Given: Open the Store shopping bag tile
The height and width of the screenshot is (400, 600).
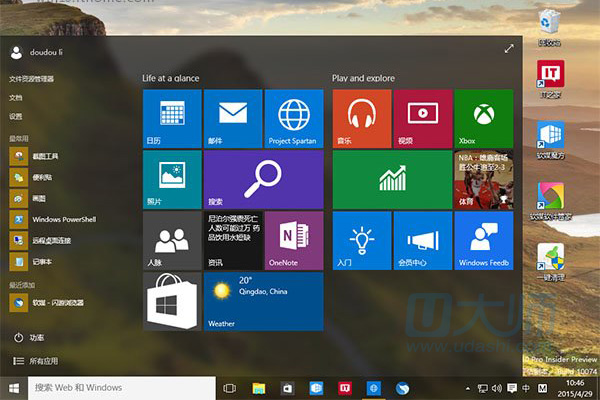Looking at the screenshot, I should pyautogui.click(x=172, y=301).
